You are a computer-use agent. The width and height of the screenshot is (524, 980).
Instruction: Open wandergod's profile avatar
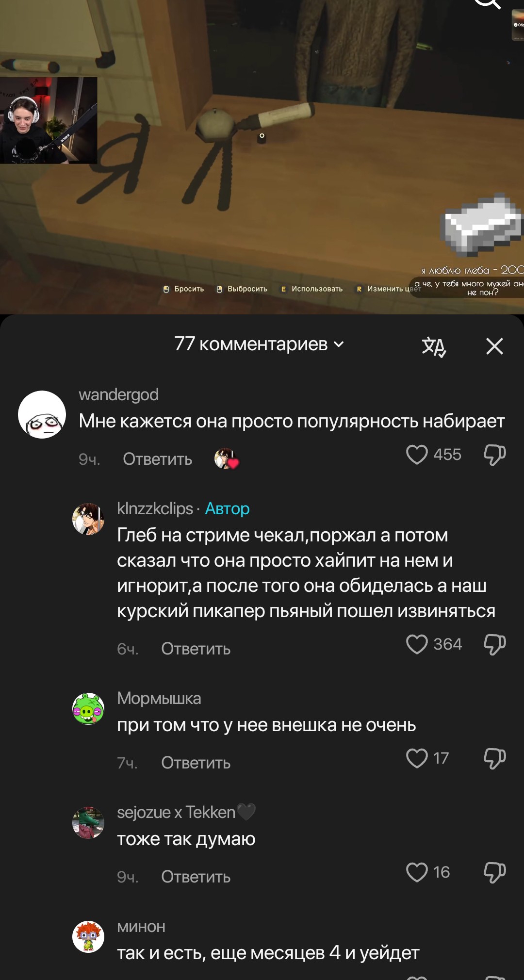coord(42,414)
